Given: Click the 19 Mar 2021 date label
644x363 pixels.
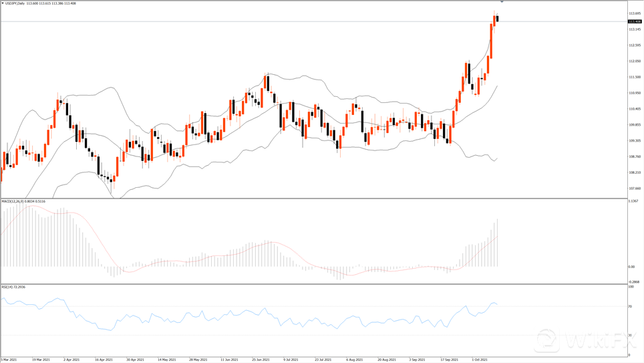Looking at the screenshot, I should [41, 360].
